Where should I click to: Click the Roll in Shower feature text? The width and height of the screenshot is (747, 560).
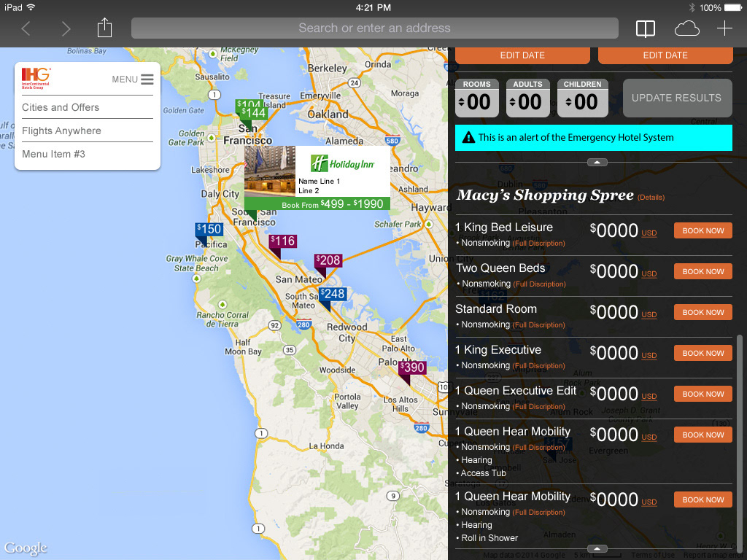click(489, 538)
